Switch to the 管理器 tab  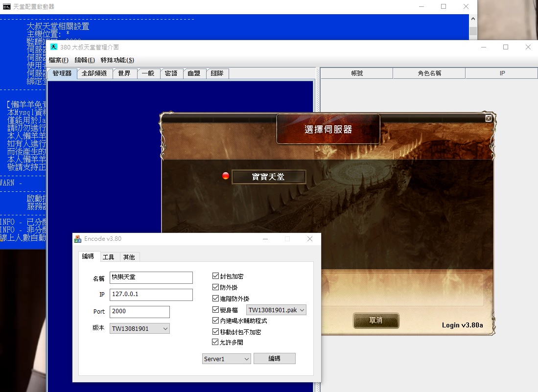62,73
